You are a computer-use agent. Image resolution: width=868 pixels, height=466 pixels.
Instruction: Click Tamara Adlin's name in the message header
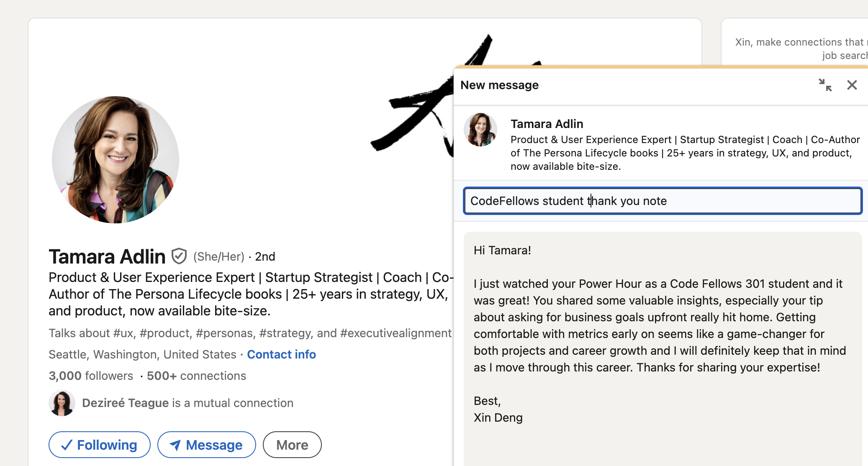click(x=547, y=124)
